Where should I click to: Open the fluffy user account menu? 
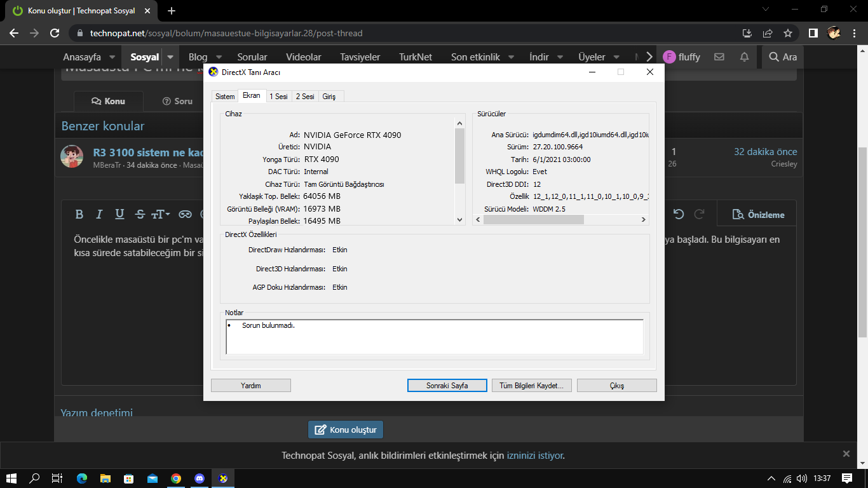[681, 57]
